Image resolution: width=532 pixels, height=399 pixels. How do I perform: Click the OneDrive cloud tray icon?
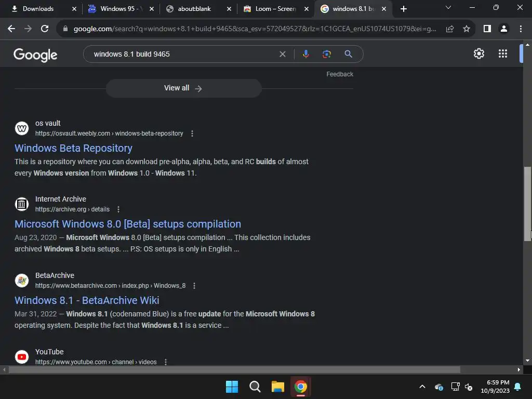pyautogui.click(x=438, y=387)
